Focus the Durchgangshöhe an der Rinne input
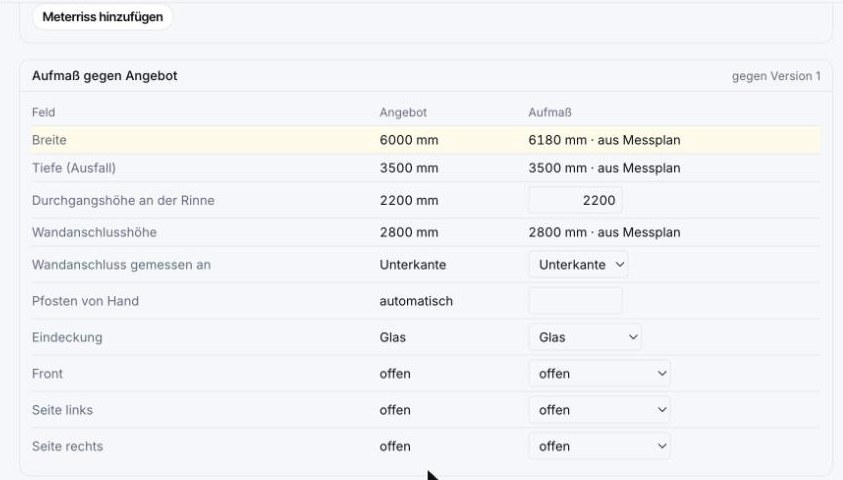This screenshot has width=843, height=480. point(576,200)
